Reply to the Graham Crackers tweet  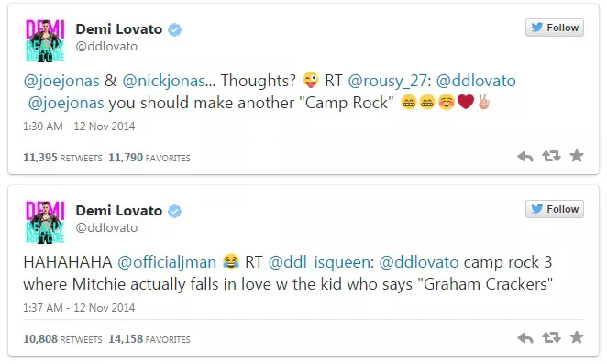click(524, 338)
